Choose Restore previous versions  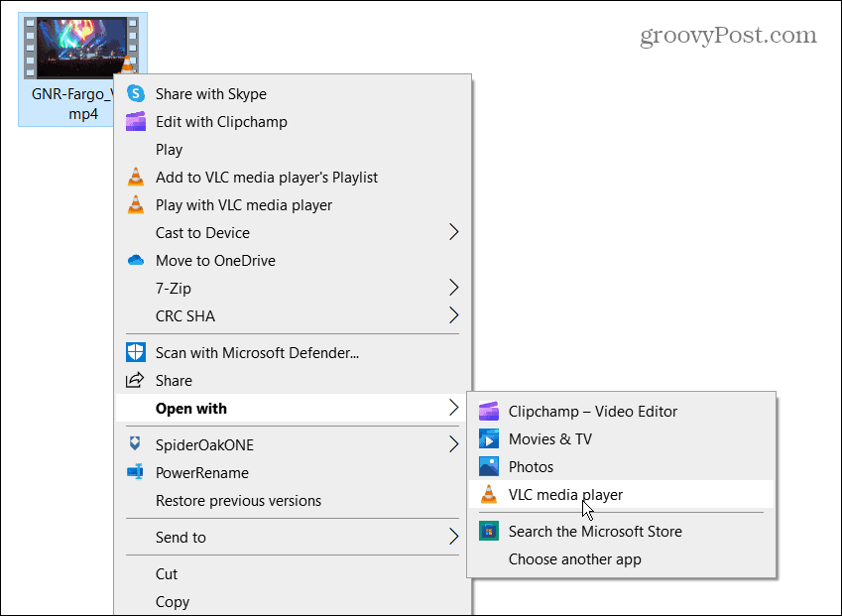tap(293, 501)
